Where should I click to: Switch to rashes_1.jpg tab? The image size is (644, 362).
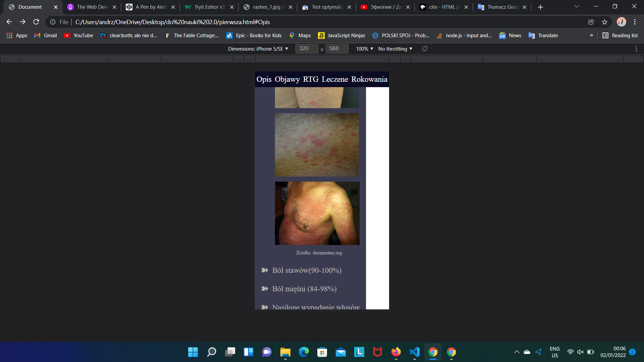click(267, 7)
